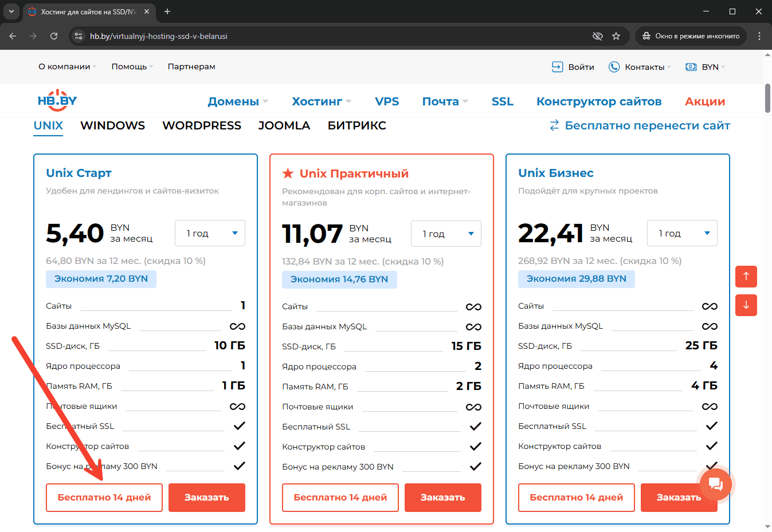Click the red scroll-up arrow button
The image size is (772, 532).
[746, 277]
